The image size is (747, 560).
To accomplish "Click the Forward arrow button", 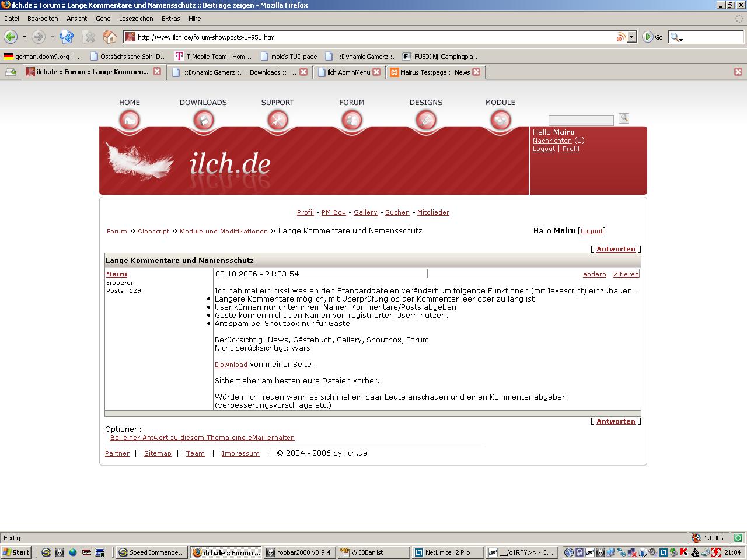I will click(x=39, y=37).
